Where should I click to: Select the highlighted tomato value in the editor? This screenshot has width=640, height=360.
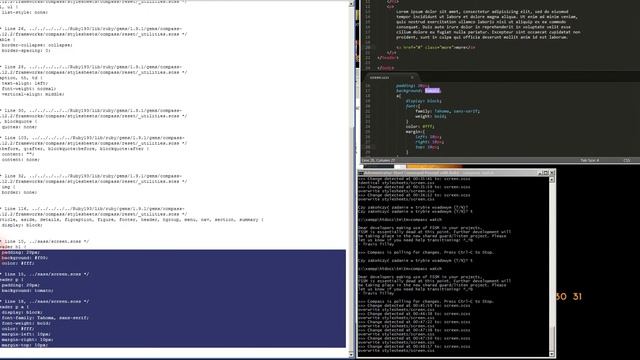coord(432,91)
